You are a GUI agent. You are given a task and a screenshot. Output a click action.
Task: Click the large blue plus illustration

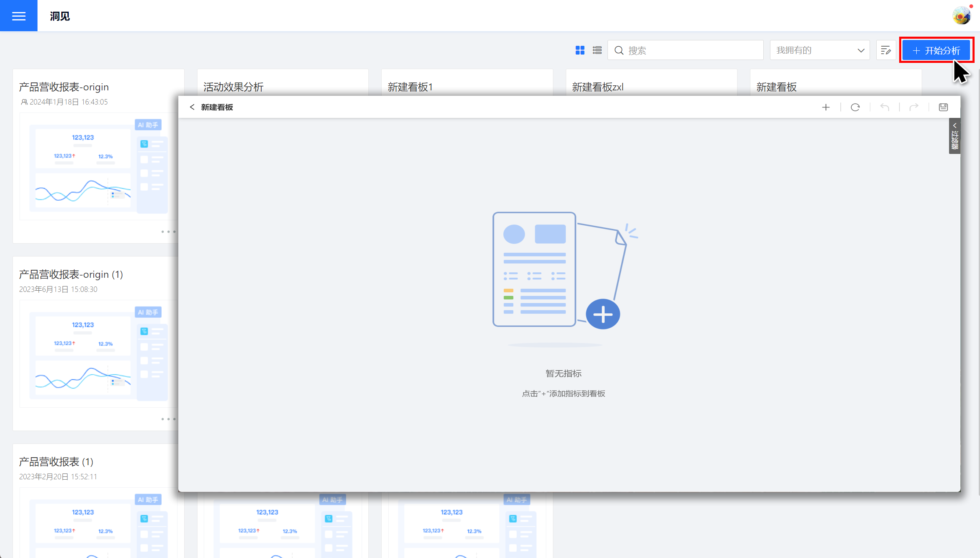[x=602, y=314]
